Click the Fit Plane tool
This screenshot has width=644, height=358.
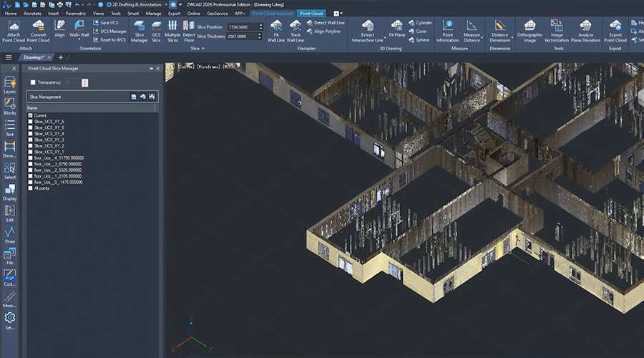(x=396, y=29)
